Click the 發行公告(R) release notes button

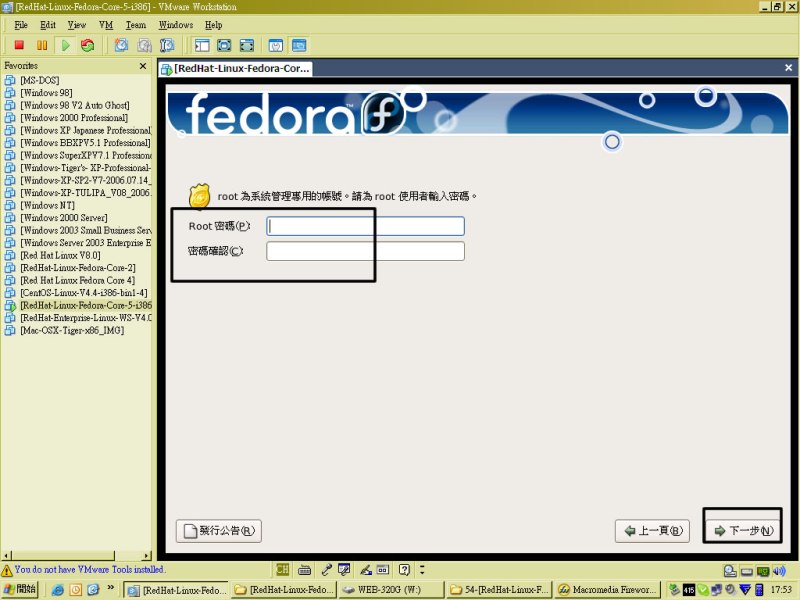tap(219, 531)
